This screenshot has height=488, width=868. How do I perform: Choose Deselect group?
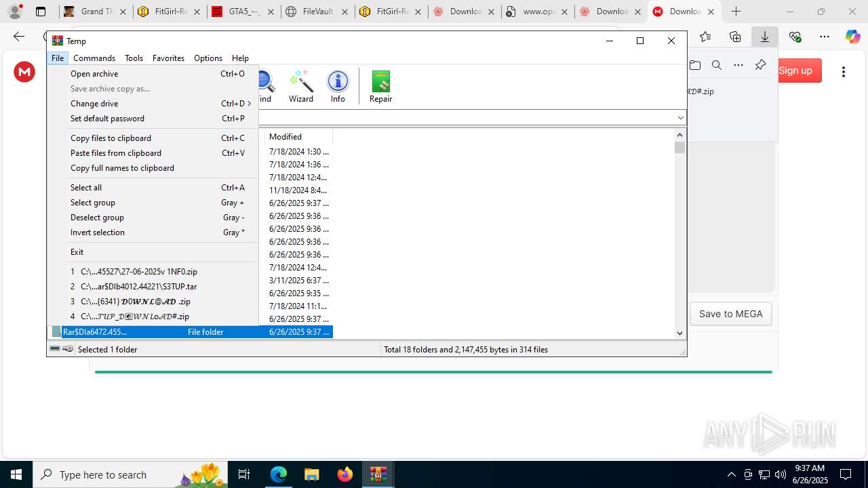click(x=153, y=218)
